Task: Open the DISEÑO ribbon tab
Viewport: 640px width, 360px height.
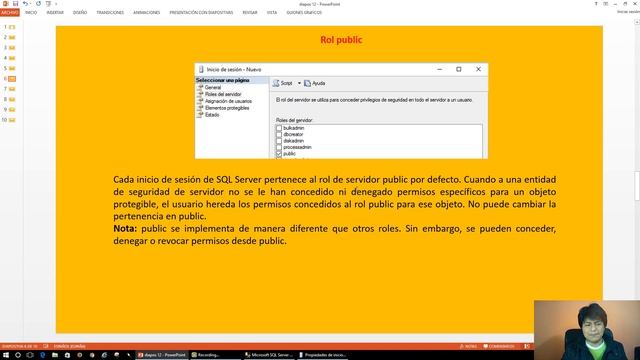Action: (x=80, y=13)
